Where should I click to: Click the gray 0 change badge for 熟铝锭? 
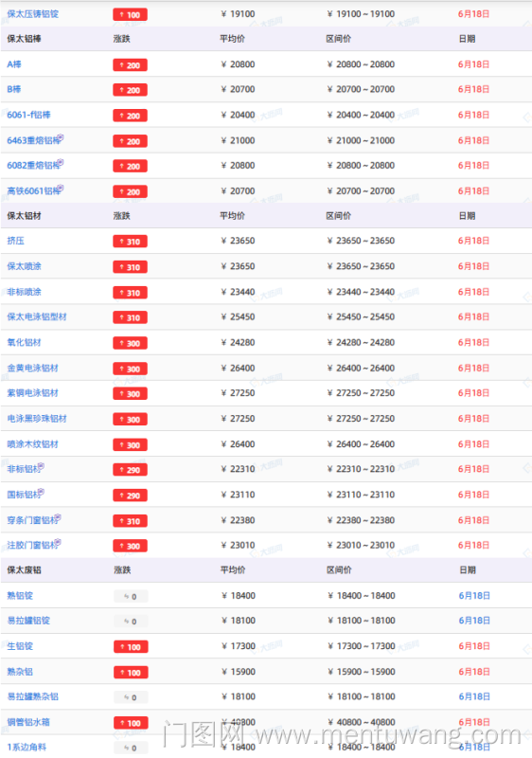coord(131,597)
